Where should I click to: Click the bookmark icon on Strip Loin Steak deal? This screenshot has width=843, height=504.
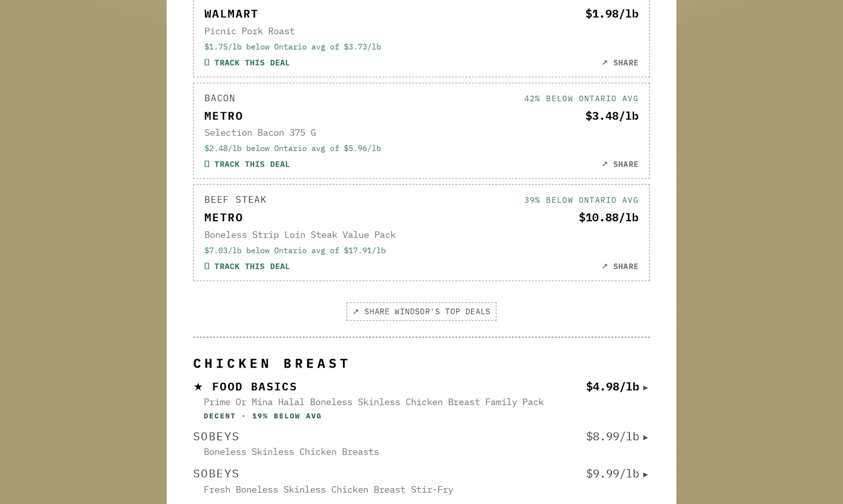pos(207,266)
